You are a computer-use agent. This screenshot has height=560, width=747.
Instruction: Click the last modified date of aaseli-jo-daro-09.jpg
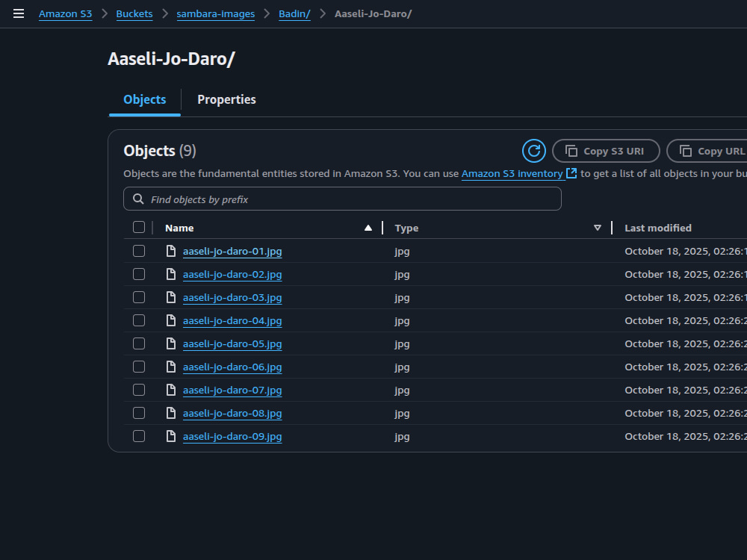686,436
